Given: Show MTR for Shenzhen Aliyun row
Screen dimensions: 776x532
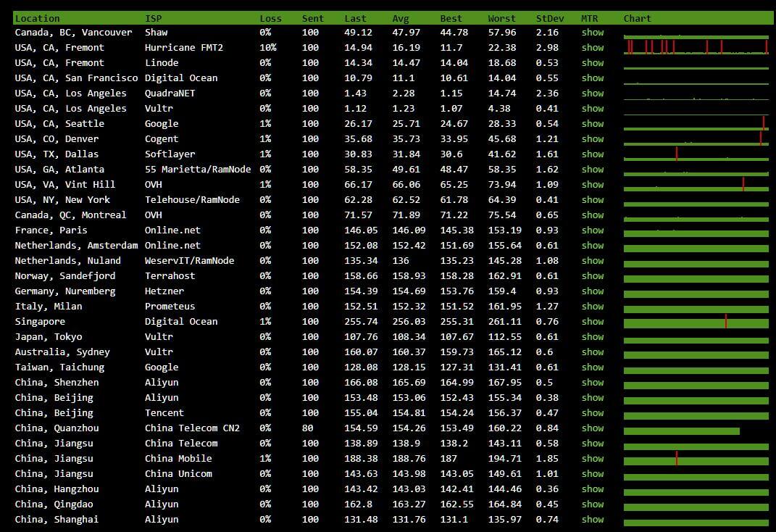Looking at the screenshot, I should [593, 383].
